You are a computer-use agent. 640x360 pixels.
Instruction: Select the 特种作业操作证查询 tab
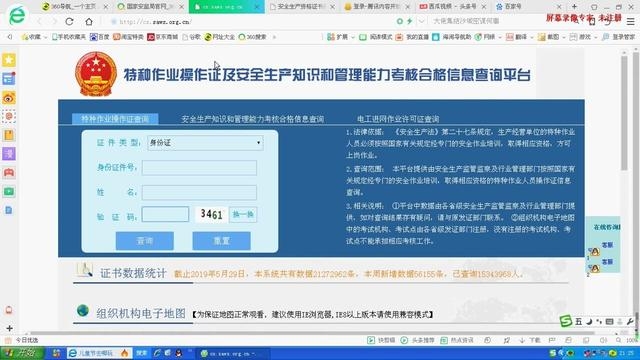(115, 119)
